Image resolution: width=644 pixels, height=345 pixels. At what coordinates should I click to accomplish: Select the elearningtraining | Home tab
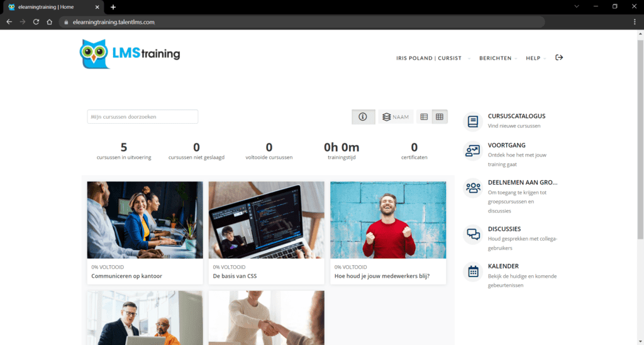click(x=52, y=7)
